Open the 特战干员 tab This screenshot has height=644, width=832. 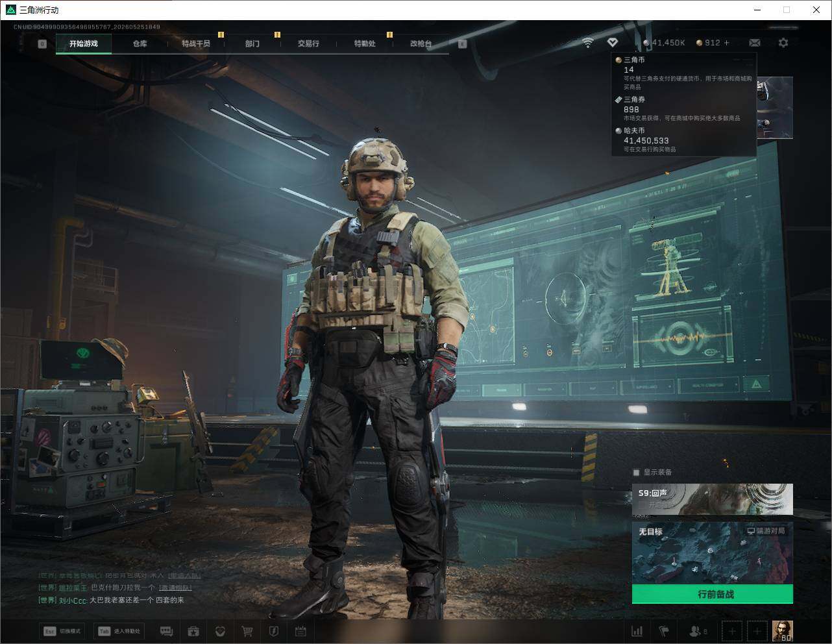click(196, 43)
